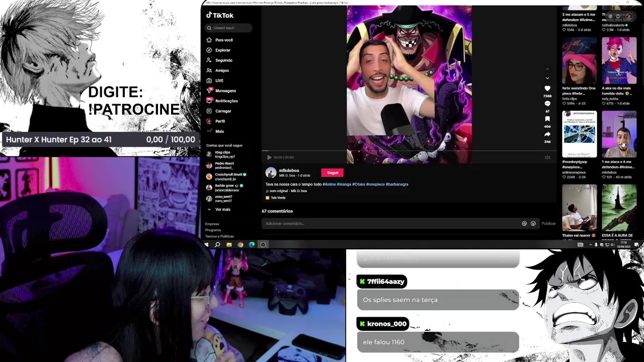Open ferbr assistindo One piece video thumbnail
The height and width of the screenshot is (362, 644).
pyautogui.click(x=580, y=60)
